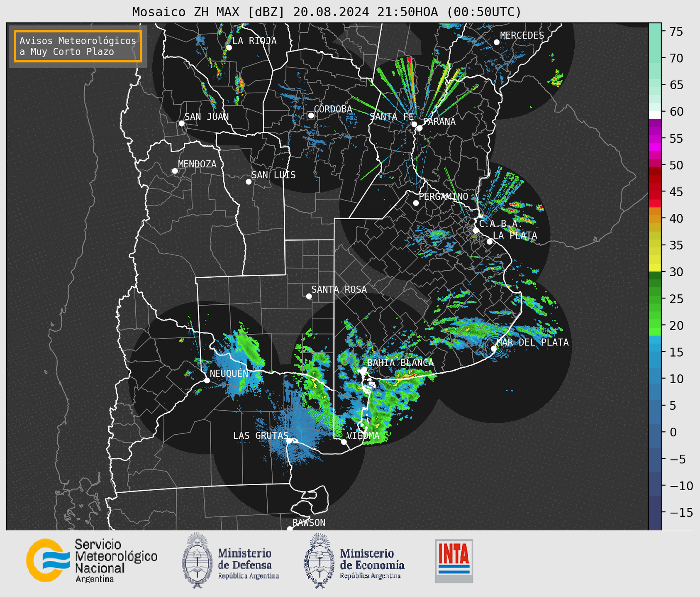Click the green 25 dBZ band in color bar

655,298
